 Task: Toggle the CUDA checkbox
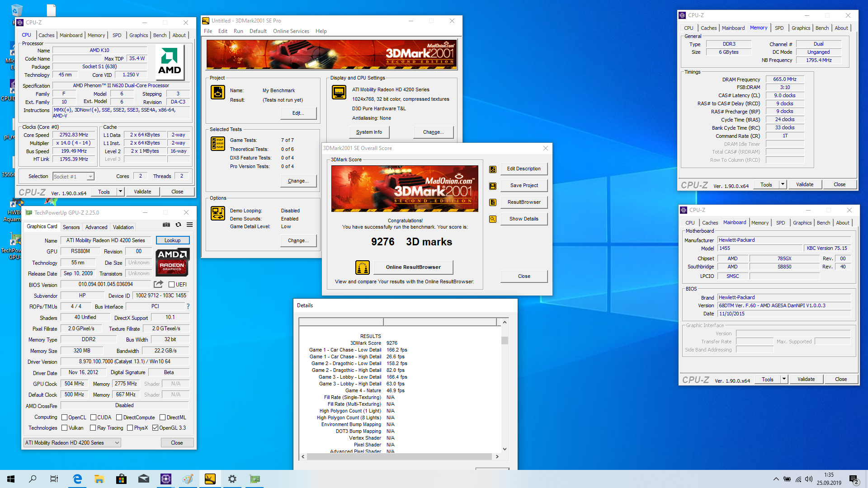point(93,418)
